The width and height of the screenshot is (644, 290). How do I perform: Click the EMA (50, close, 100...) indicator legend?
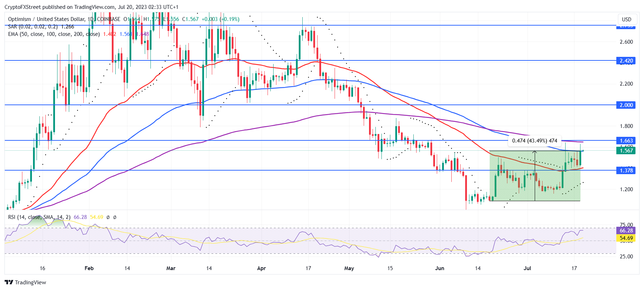(54, 34)
